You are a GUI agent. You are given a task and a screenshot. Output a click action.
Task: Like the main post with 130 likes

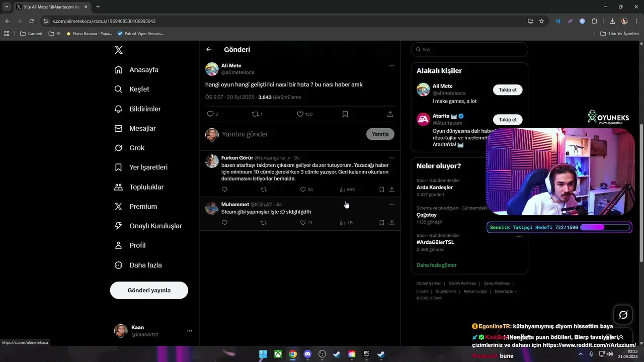304,114
